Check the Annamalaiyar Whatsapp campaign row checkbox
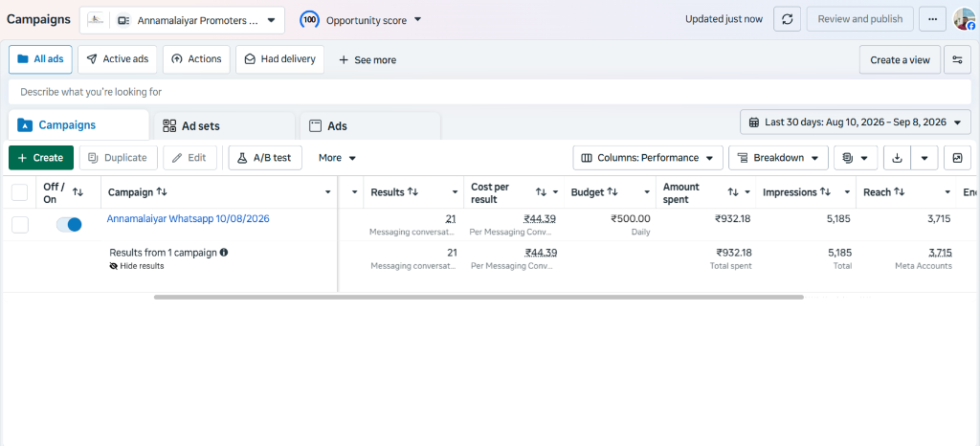980x446 pixels. tap(20, 225)
